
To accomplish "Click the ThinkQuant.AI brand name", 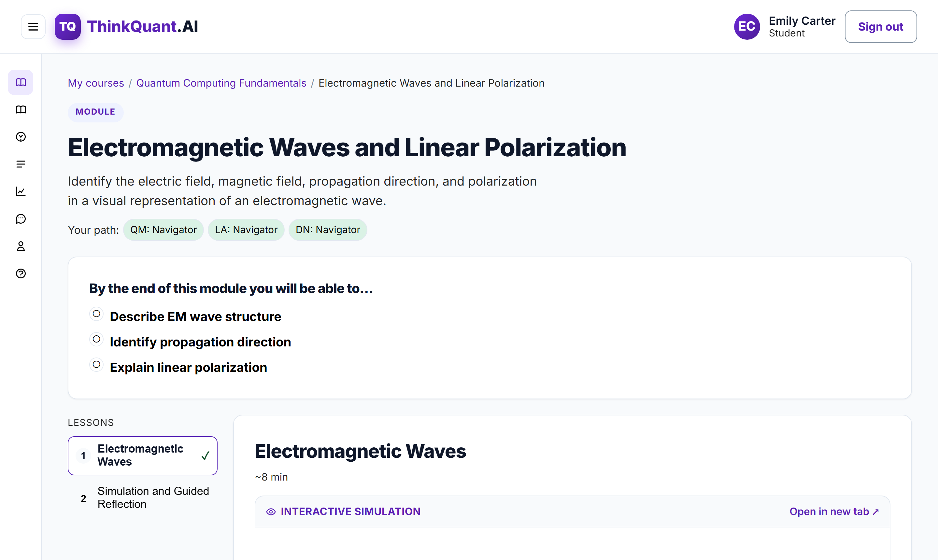I will pos(143,27).
